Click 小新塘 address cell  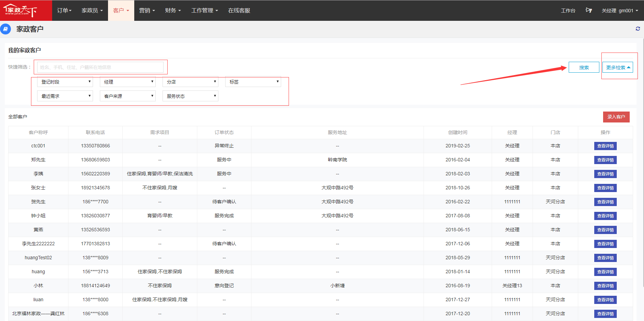click(337, 286)
